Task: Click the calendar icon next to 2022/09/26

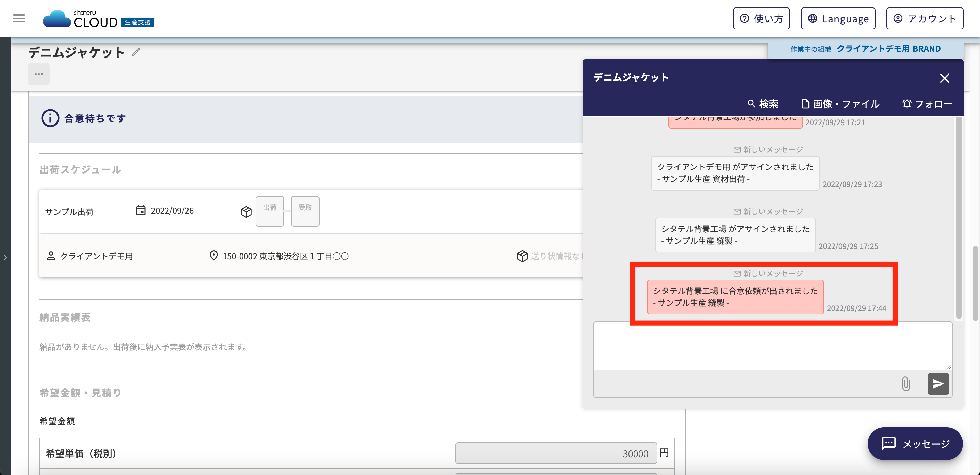Action: click(141, 210)
